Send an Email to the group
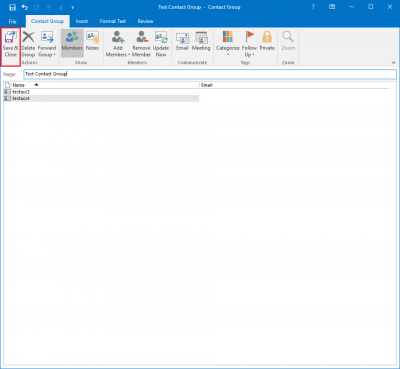The image size is (400, 369). coord(182,42)
